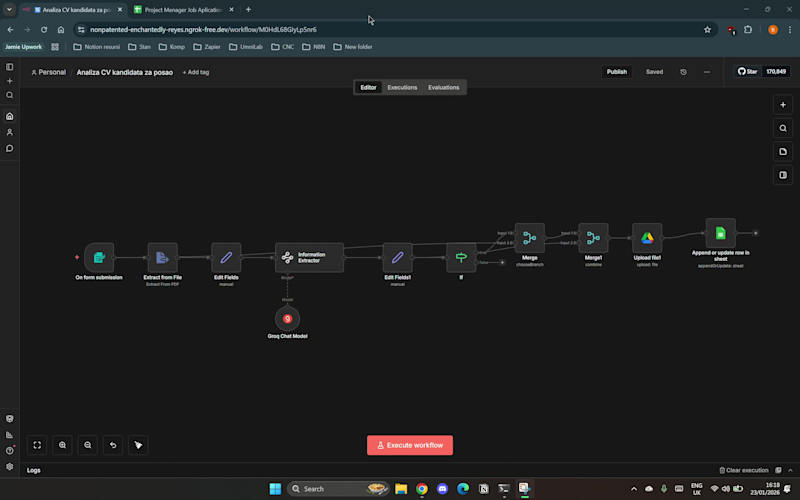The width and height of the screenshot is (800, 500).
Task: Switch to Project Manager Job Application browser tab
Action: (x=184, y=10)
